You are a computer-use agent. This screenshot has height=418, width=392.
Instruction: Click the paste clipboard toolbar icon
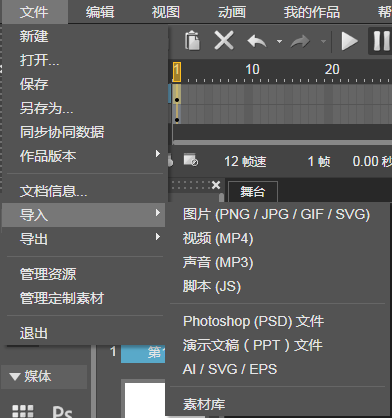pos(192,41)
